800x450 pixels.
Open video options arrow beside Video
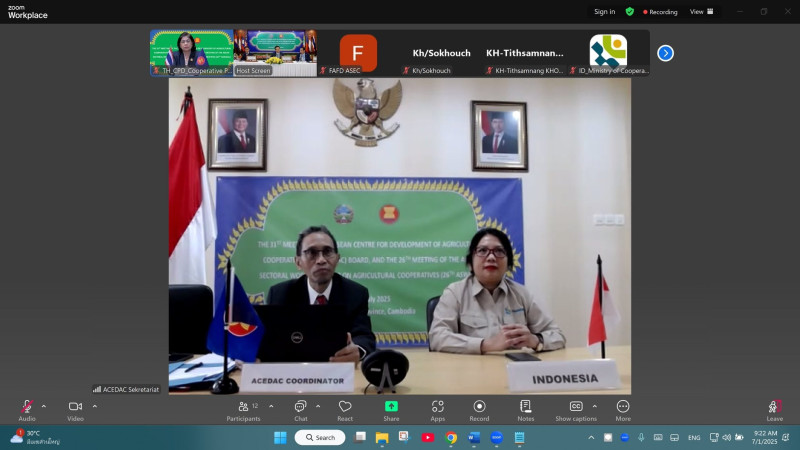pyautogui.click(x=94, y=407)
